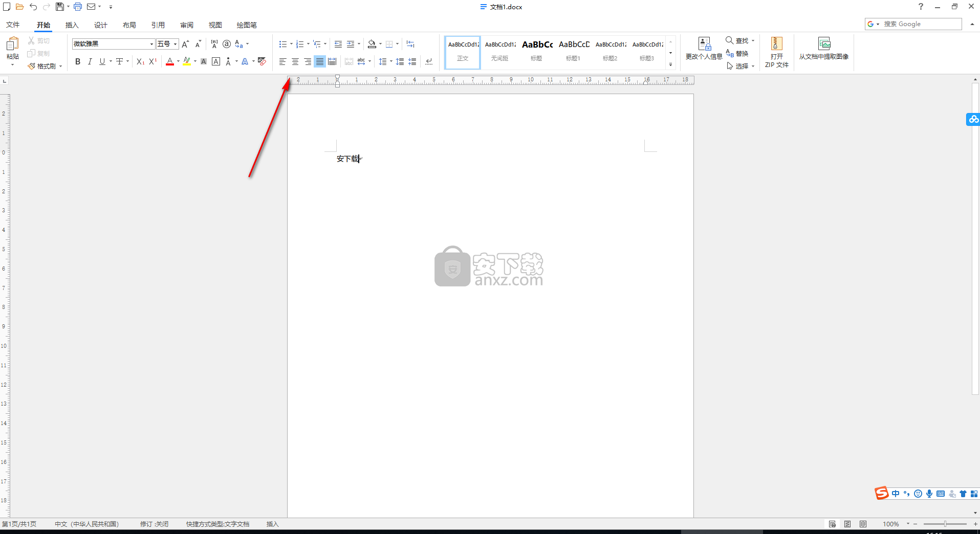Click language status 中文(中华人民共和国)
This screenshot has width=980, height=534.
click(x=86, y=524)
